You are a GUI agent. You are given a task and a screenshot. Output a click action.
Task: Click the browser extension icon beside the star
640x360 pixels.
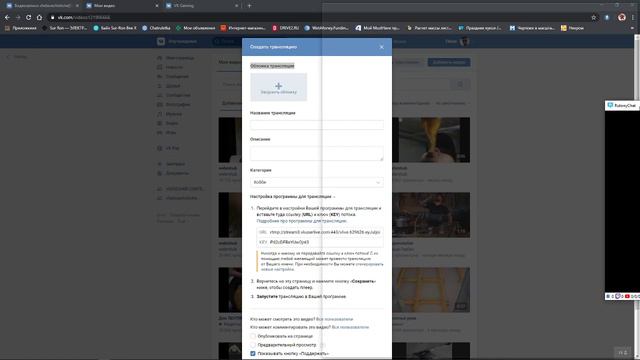tap(607, 18)
